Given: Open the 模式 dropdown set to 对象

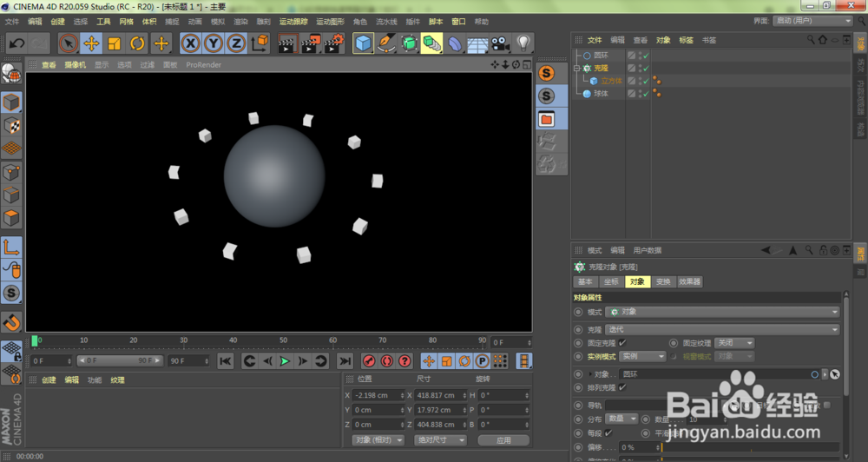Looking at the screenshot, I should point(722,312).
